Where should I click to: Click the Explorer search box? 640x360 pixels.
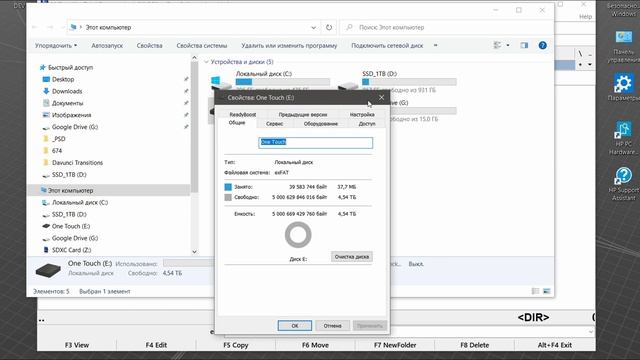click(x=447, y=27)
